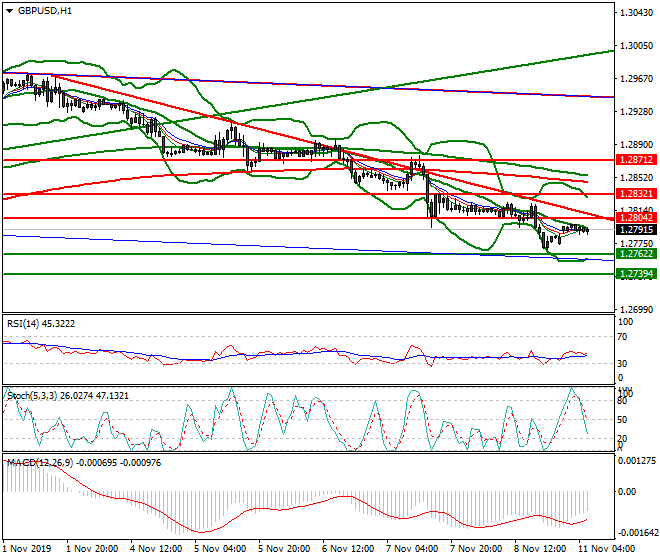660x560 pixels.
Task: Click the 1.27750 price scale value
Action: click(x=636, y=244)
